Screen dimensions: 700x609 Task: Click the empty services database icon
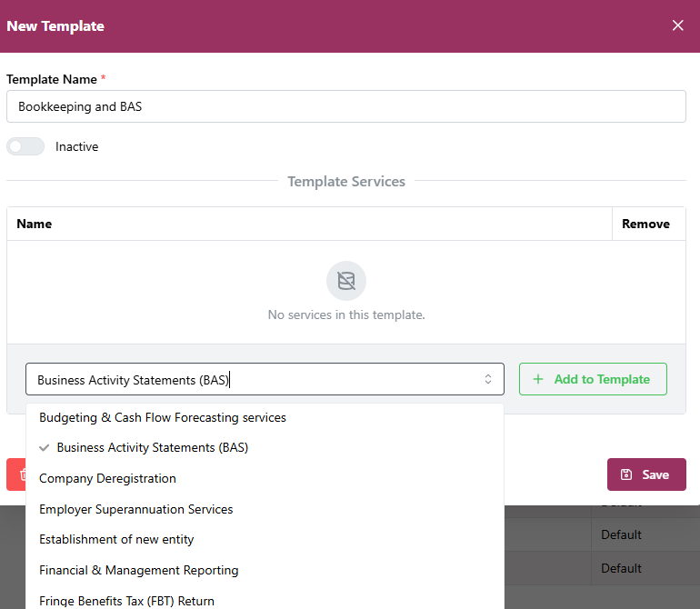coord(345,281)
